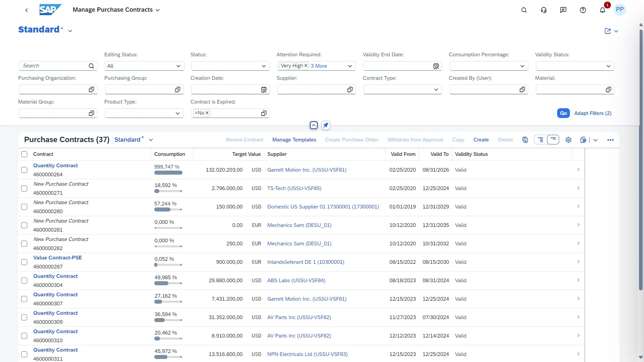Open Material value help icon

[608, 89]
